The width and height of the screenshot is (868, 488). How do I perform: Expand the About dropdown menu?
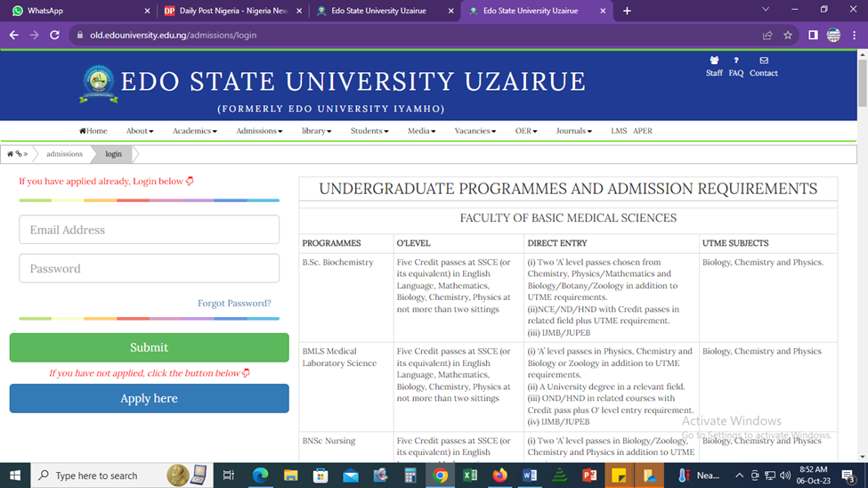140,131
